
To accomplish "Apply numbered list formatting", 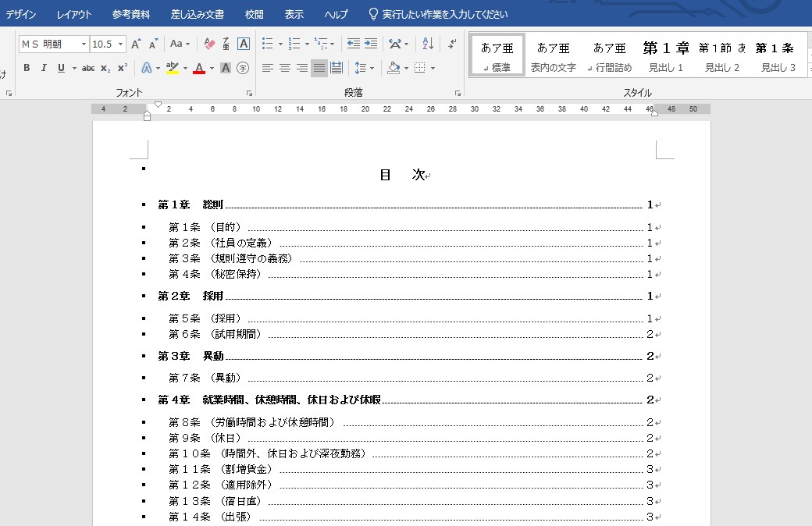I will click(294, 44).
